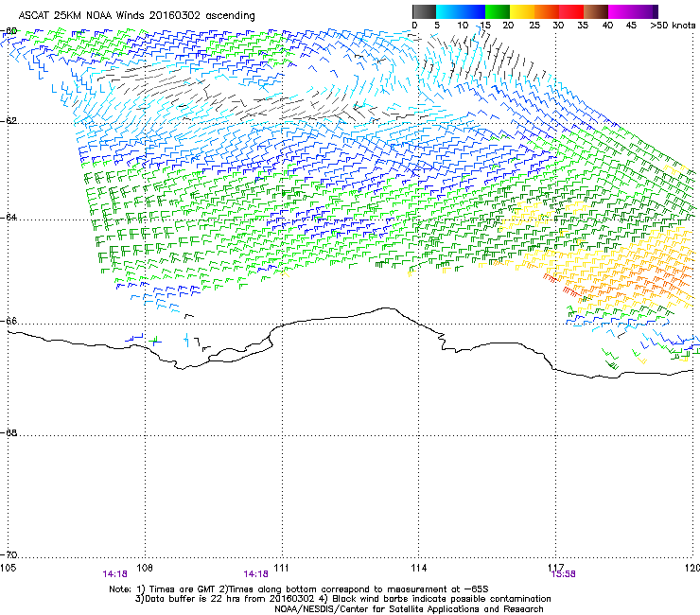Click the longitude label '105'

[x=8, y=568]
